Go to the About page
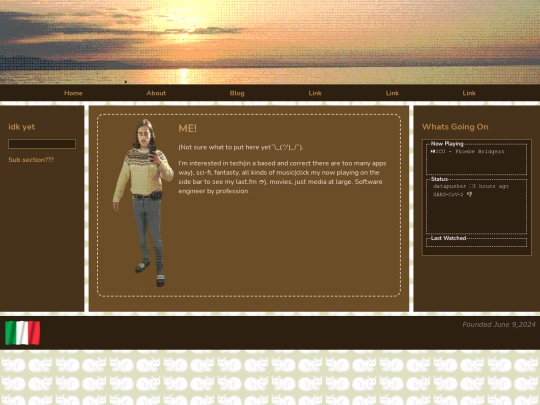 [156, 93]
